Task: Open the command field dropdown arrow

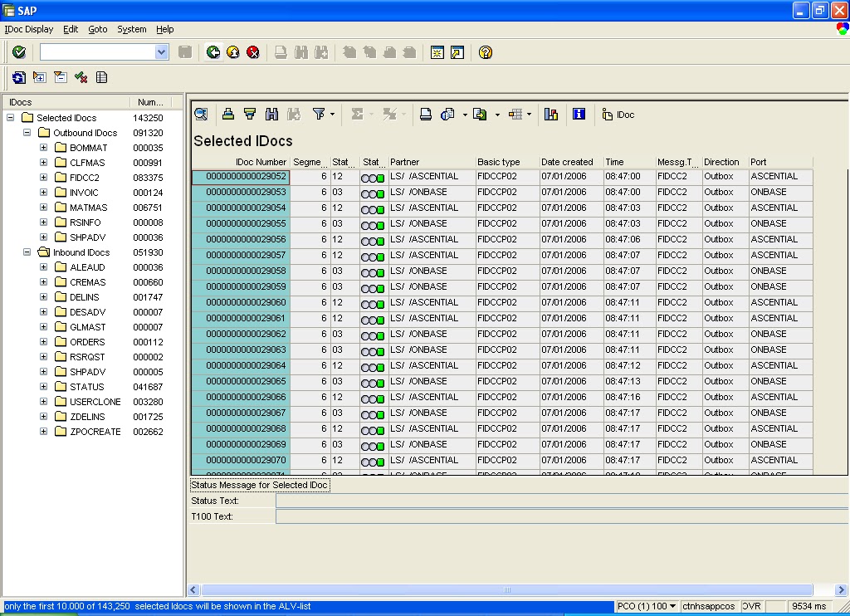Action: tap(161, 52)
